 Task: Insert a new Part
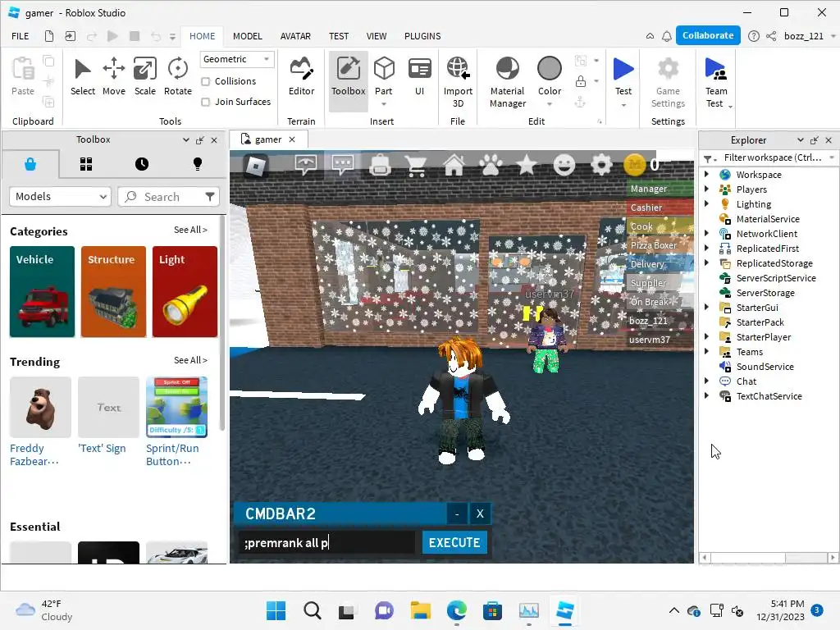pyautogui.click(x=384, y=76)
